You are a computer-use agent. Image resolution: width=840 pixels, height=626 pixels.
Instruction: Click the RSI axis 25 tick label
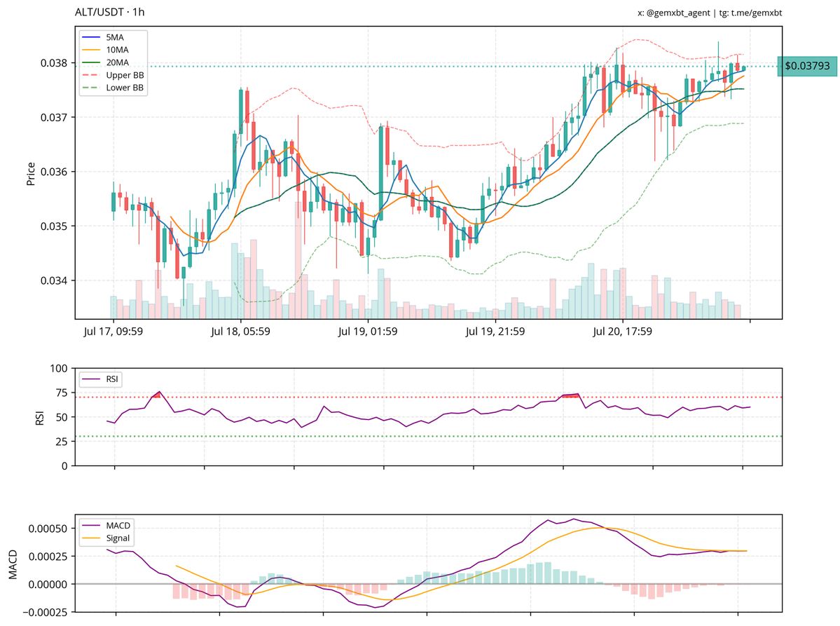click(62, 442)
